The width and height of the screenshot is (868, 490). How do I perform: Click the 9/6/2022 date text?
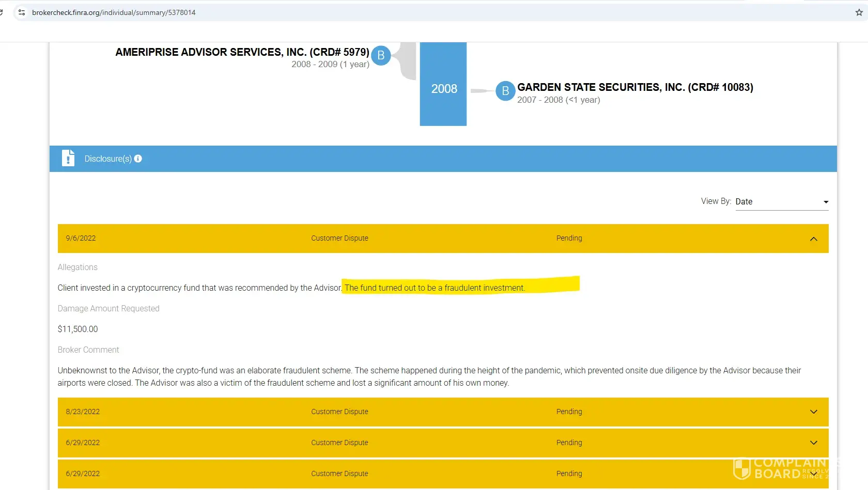point(81,239)
